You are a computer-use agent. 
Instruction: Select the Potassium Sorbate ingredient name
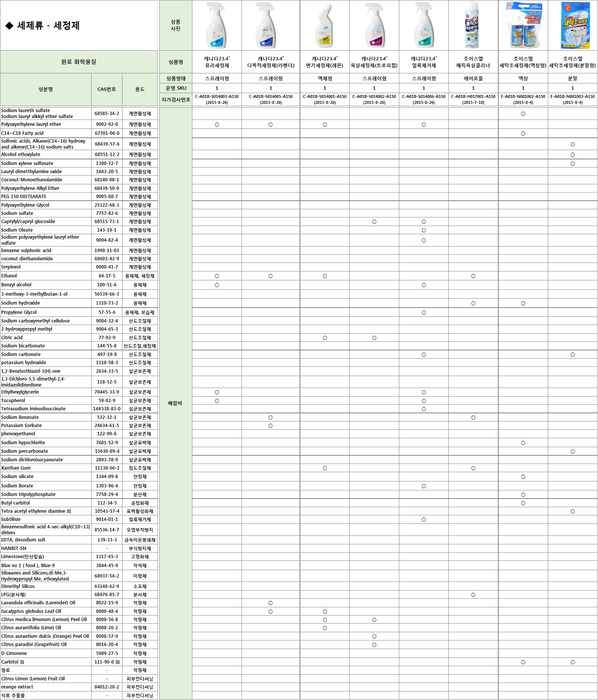21,426
